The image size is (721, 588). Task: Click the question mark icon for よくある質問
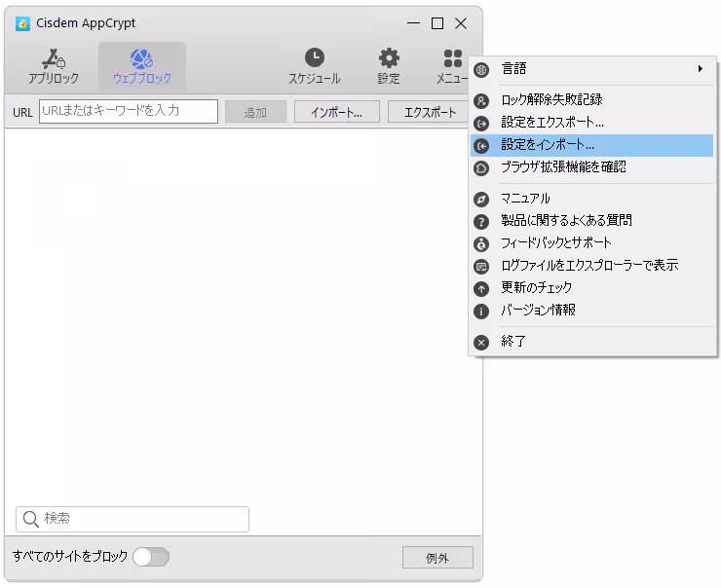pyautogui.click(x=481, y=222)
